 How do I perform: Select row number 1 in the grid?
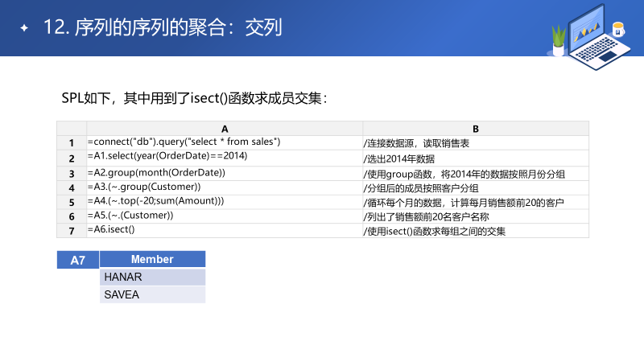point(72,143)
